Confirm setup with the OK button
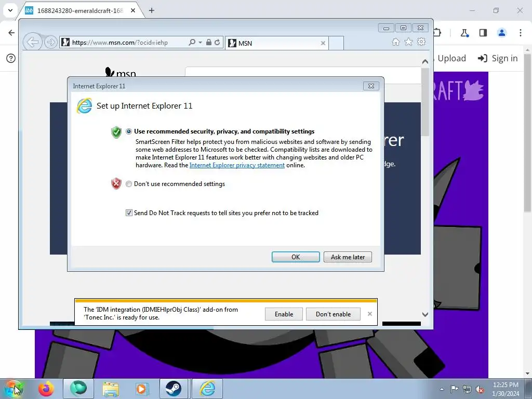Screen dimensions: 532x399 point(296,257)
